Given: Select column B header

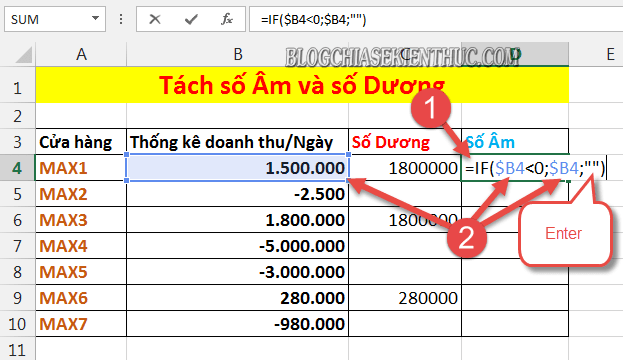Looking at the screenshot, I should [x=238, y=54].
